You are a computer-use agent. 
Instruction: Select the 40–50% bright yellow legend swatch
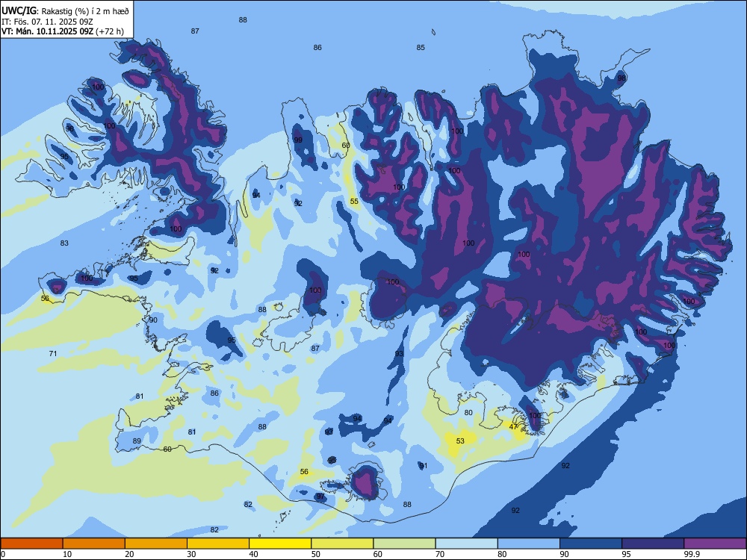coord(280,544)
